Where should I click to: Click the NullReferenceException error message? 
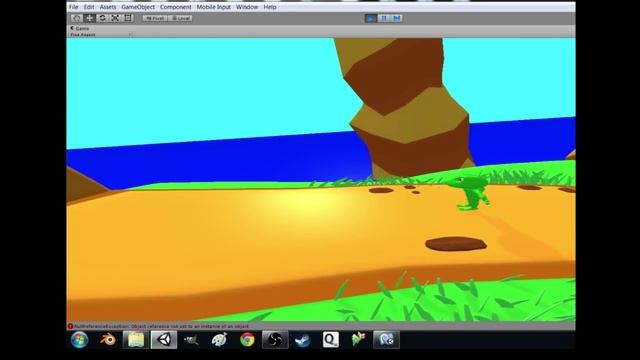point(162,326)
